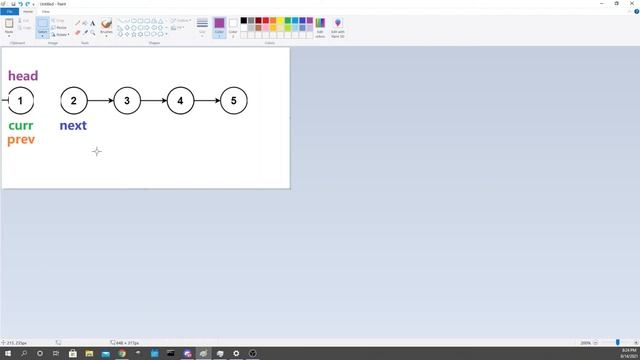Select the Eraser tool
Viewport: 640px width, 360px height.
(x=78, y=32)
